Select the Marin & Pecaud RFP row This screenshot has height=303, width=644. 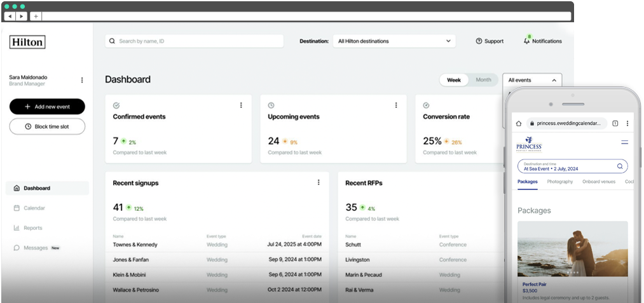(423, 274)
